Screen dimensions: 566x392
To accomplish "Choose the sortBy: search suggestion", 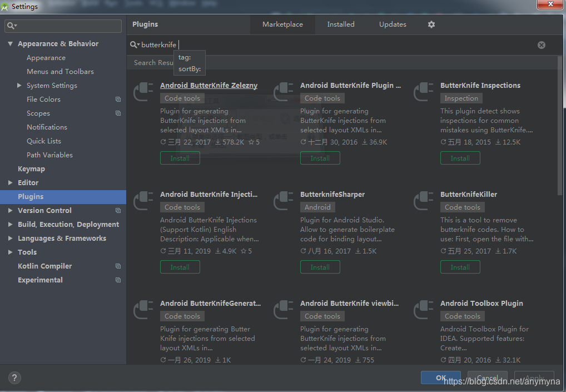I will [190, 68].
